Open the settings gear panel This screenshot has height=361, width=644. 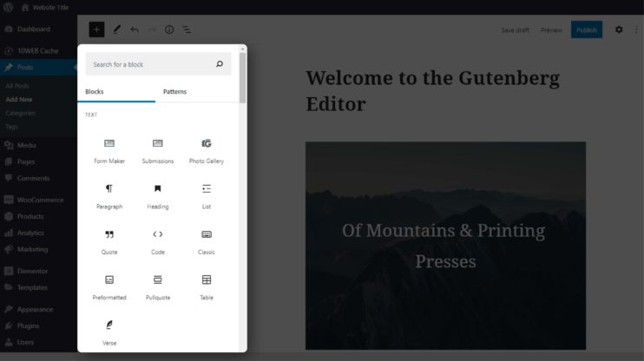[619, 30]
